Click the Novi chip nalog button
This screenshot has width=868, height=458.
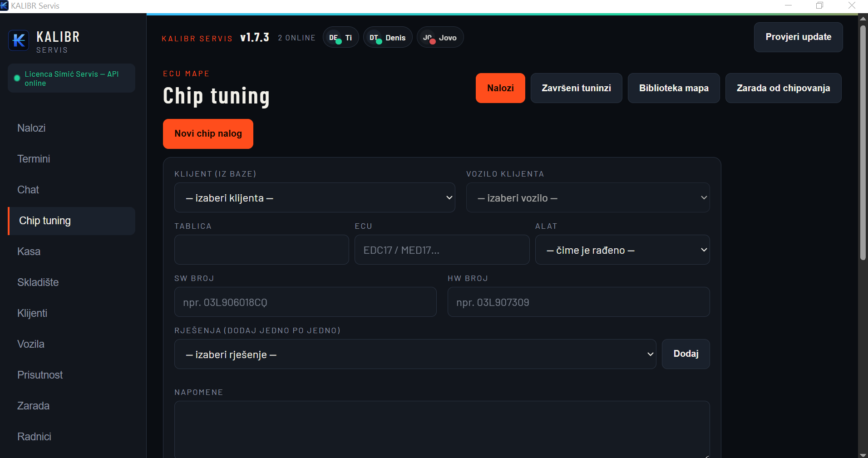pos(208,134)
